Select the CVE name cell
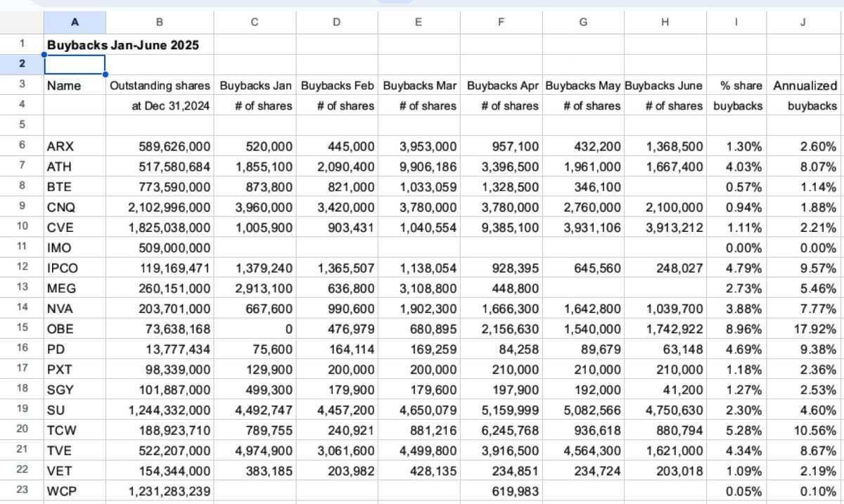844x504 pixels. coord(75,227)
